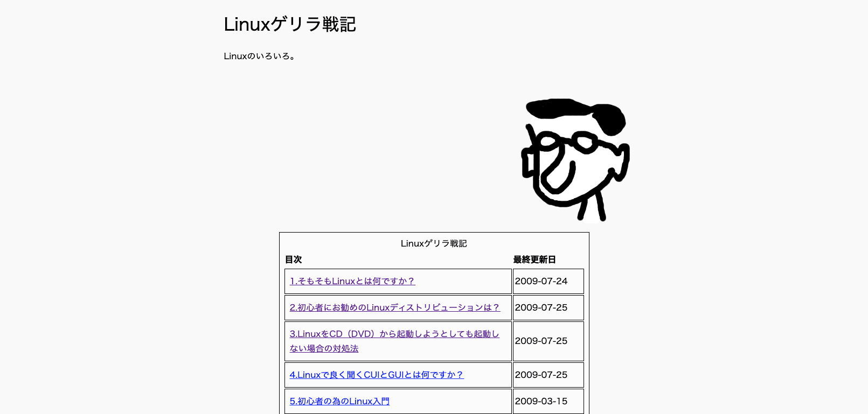Go to '5.初心者の為のLinux入門' article
868x414 pixels.
[339, 401]
